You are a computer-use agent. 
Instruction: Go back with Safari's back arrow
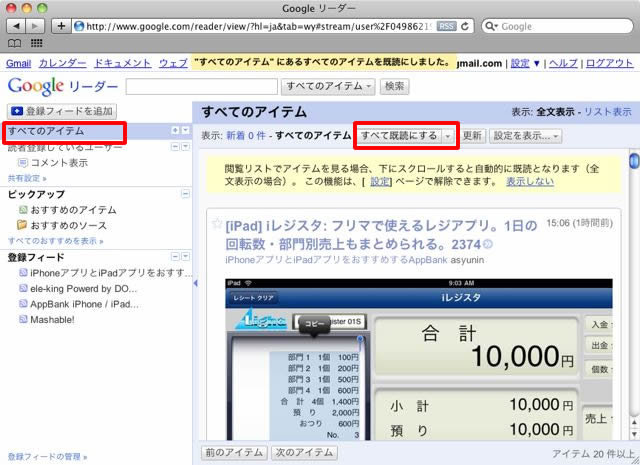pos(16,26)
